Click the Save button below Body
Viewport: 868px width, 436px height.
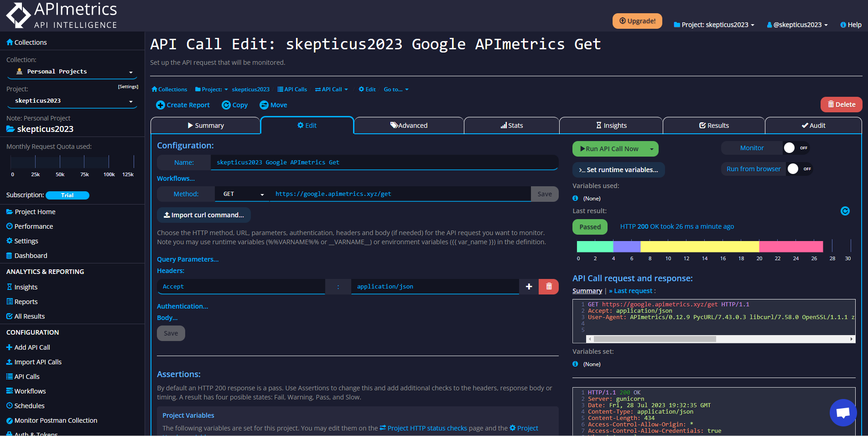(x=171, y=333)
